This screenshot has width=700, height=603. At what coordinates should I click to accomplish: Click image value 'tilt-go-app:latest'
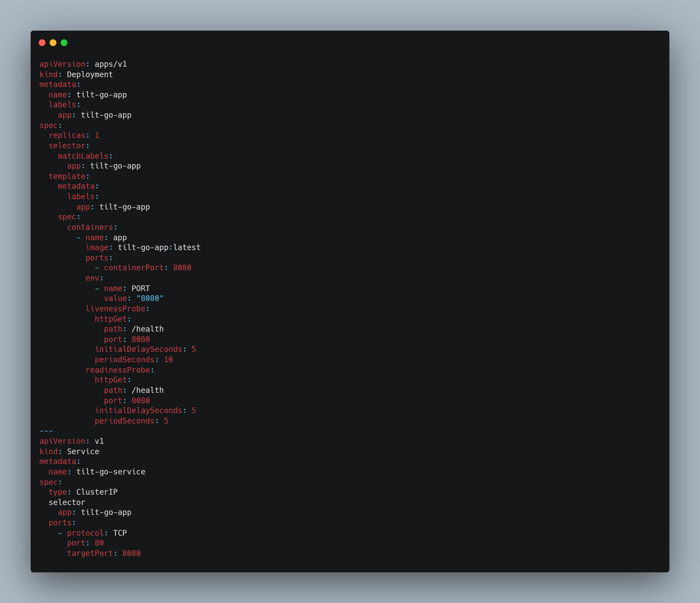[159, 247]
